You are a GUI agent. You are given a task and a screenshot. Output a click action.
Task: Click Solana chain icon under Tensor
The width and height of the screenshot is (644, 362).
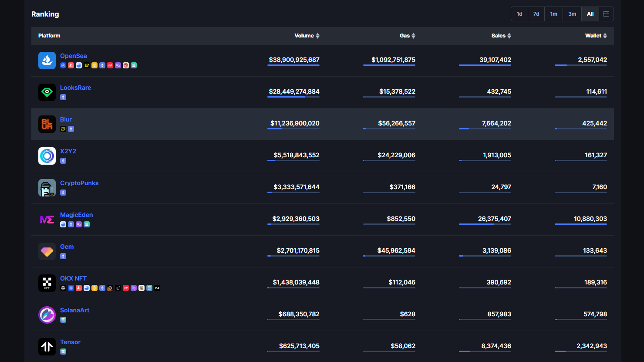coord(63,352)
